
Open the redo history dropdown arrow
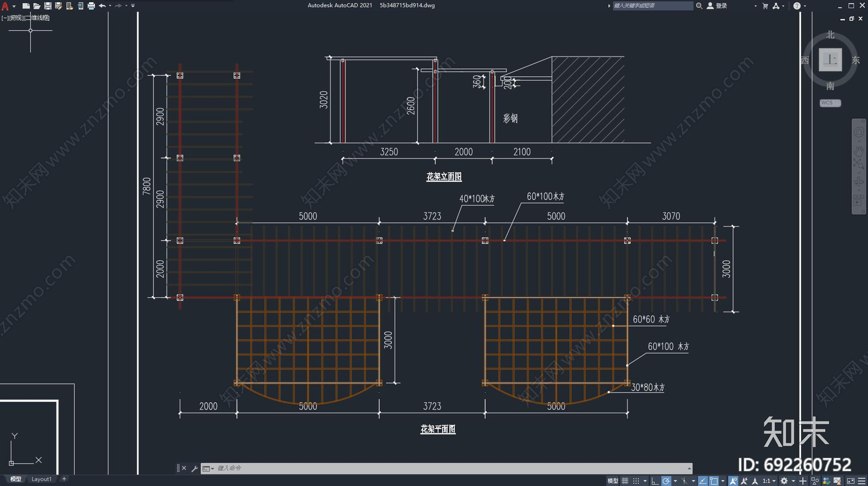click(126, 6)
